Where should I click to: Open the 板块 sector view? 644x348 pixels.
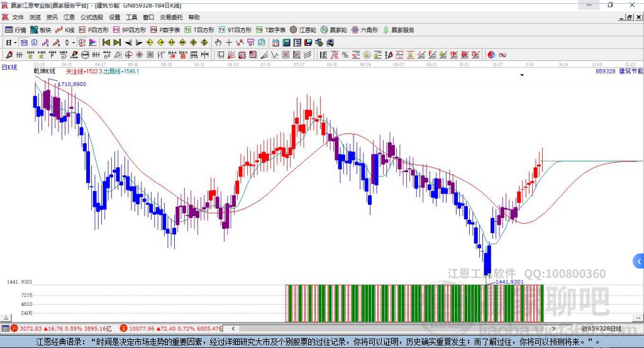click(40, 30)
